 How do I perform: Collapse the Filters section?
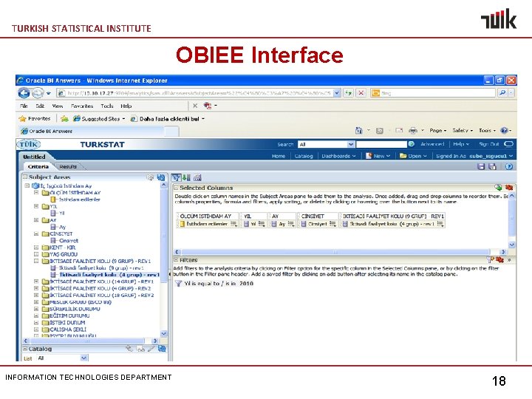[176, 260]
